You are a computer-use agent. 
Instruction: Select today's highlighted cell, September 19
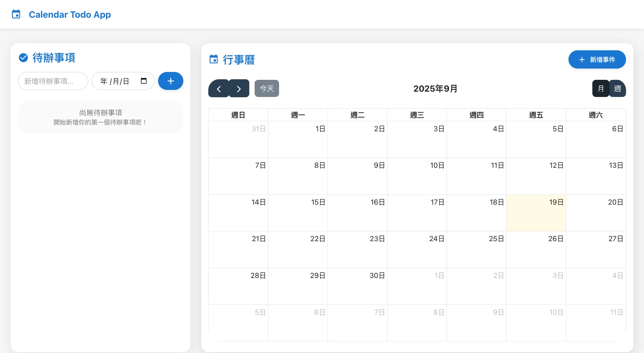point(536,213)
